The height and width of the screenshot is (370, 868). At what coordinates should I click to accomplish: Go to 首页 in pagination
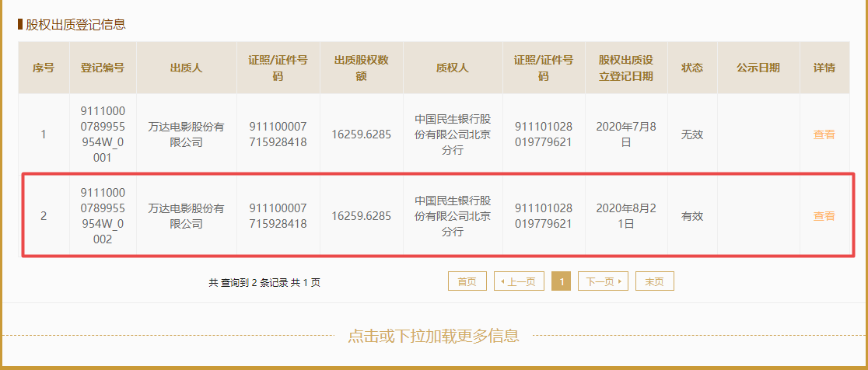(x=467, y=281)
